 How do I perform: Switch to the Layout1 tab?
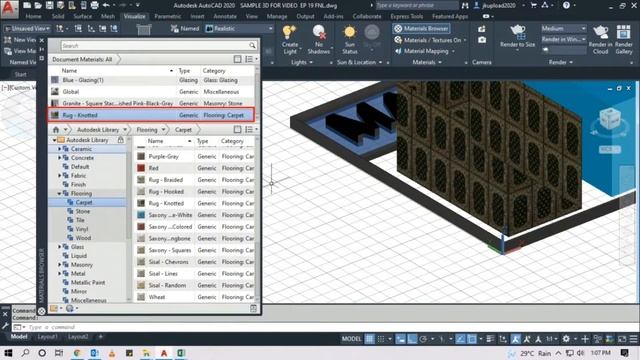[x=47, y=337]
